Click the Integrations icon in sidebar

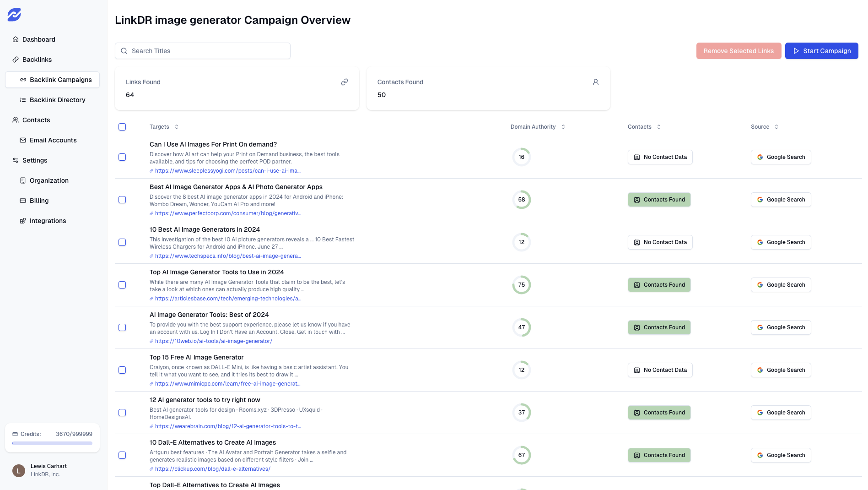pos(23,221)
